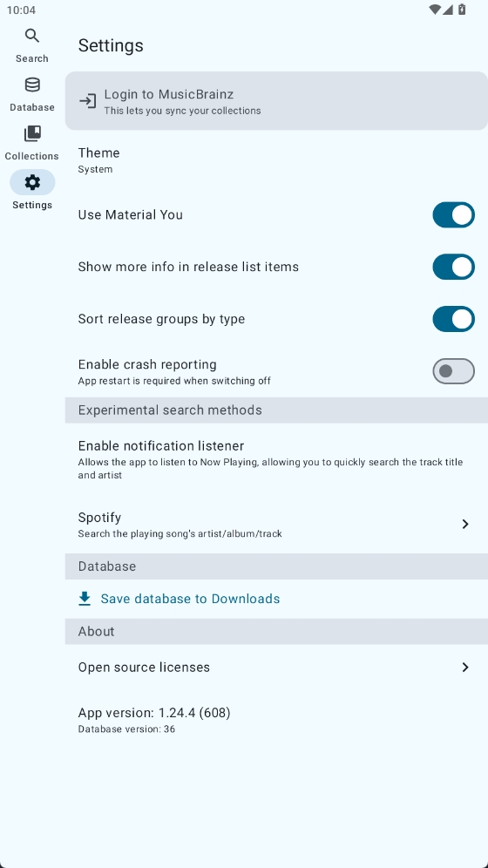Open the Theme selection showing System

(x=276, y=160)
